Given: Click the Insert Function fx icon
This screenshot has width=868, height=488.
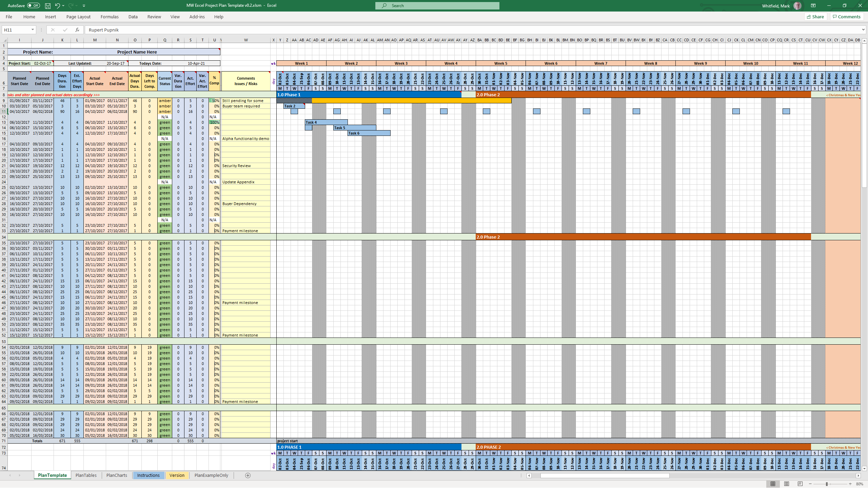Looking at the screenshot, I should tap(77, 30).
